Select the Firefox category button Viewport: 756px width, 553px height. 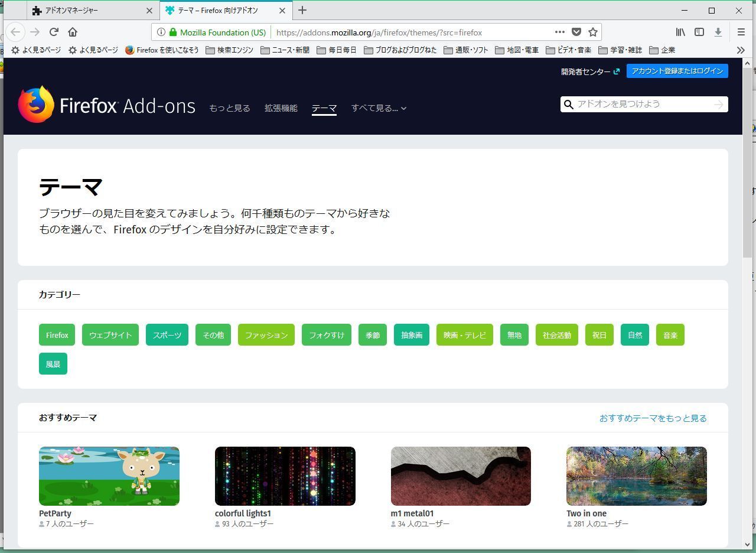coord(57,335)
